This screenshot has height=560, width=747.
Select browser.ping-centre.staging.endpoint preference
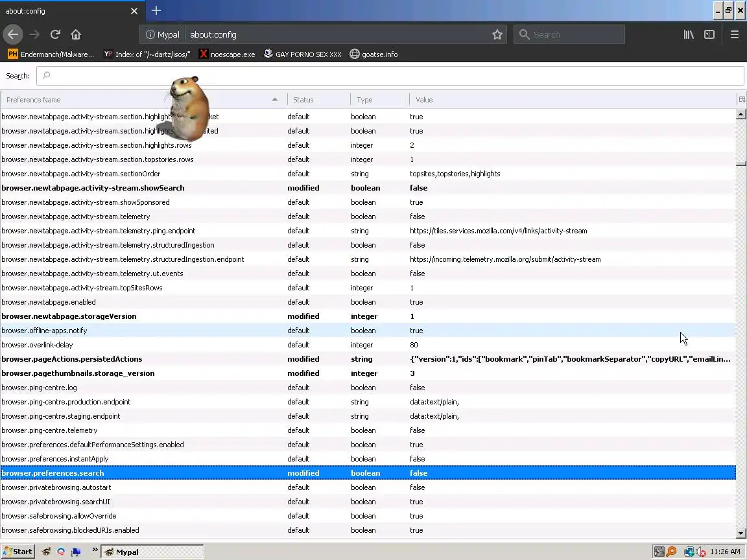pyautogui.click(x=368, y=416)
